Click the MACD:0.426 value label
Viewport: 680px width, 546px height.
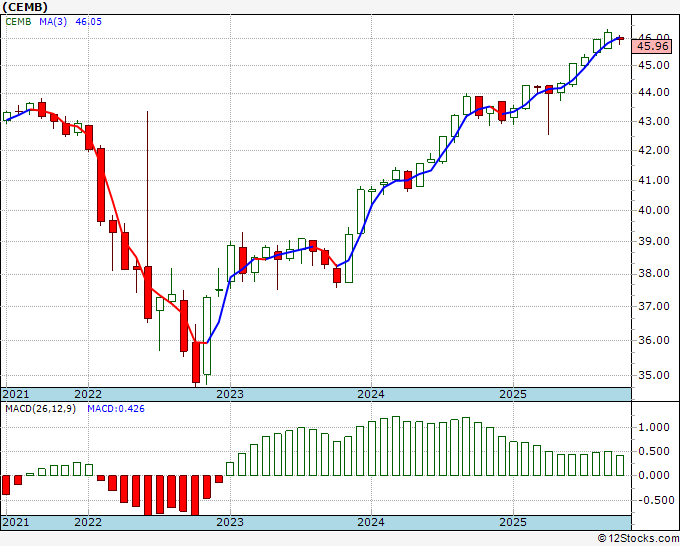[116, 409]
